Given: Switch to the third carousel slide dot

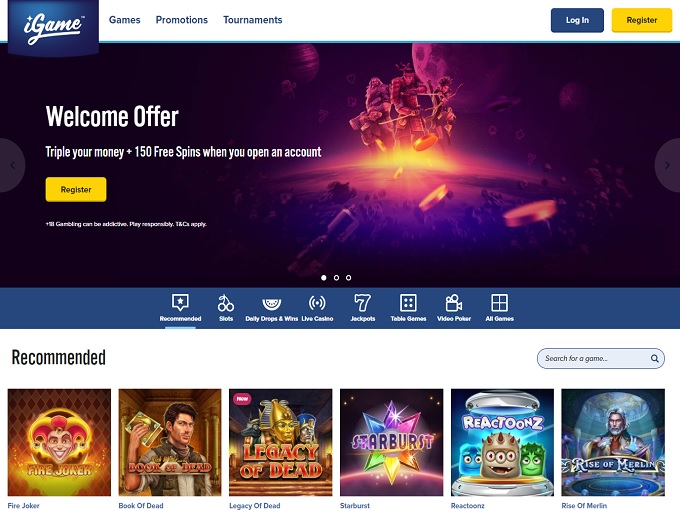Looking at the screenshot, I should (348, 278).
